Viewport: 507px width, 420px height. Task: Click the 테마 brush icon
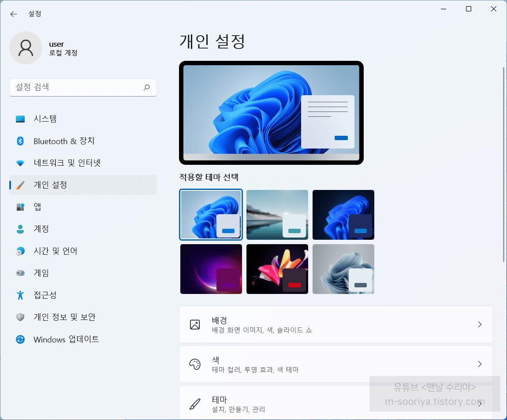(195, 404)
